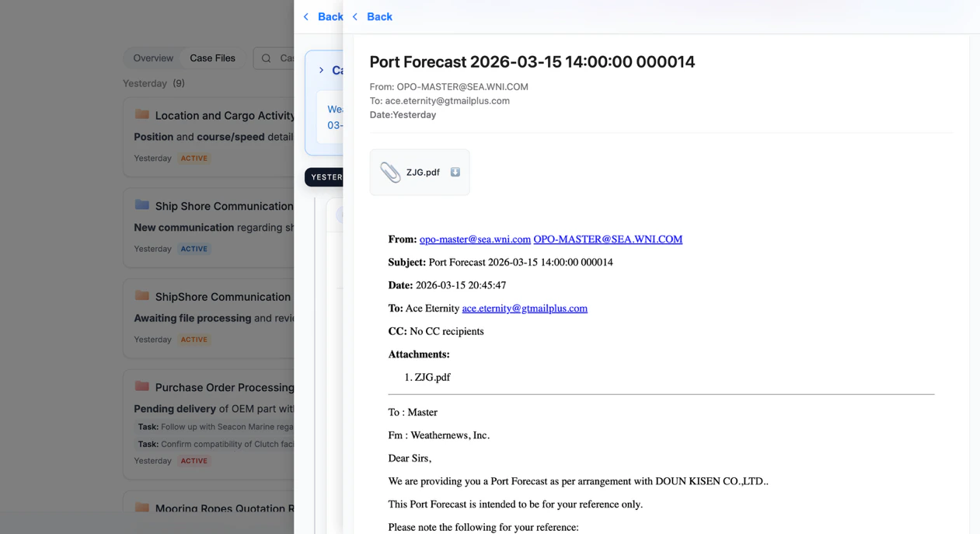
Task: Switch to the Overview tab
Action: point(152,58)
